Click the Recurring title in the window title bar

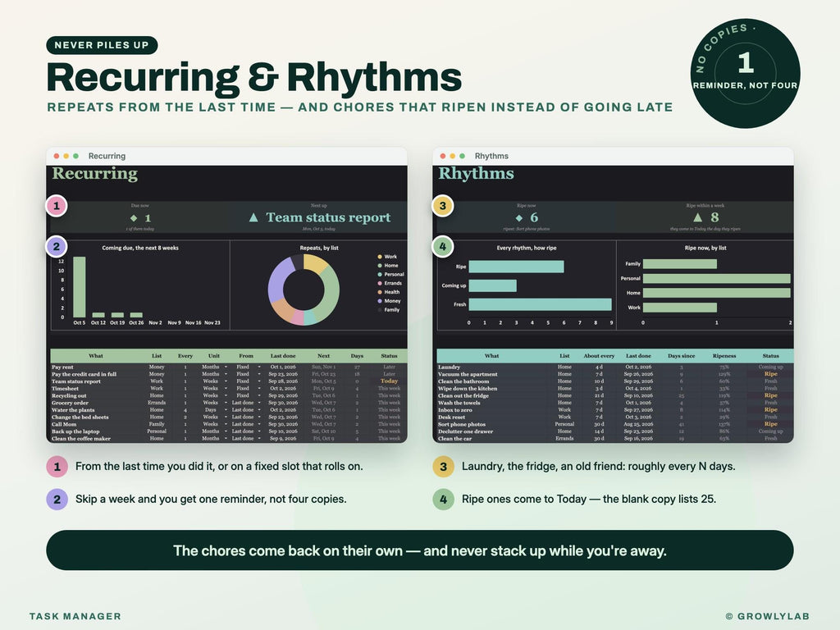(x=107, y=156)
